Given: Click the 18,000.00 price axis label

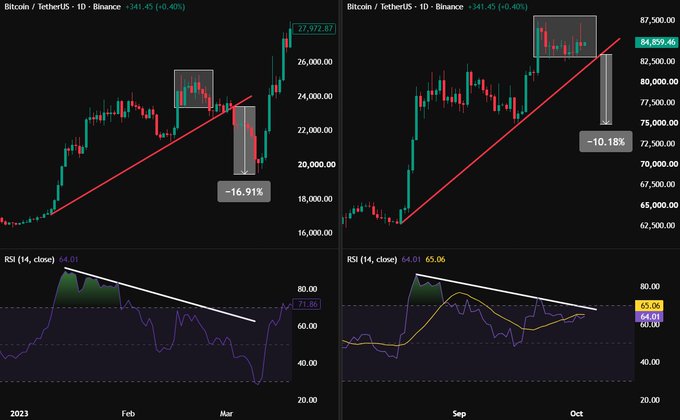Looking at the screenshot, I should coord(315,199).
